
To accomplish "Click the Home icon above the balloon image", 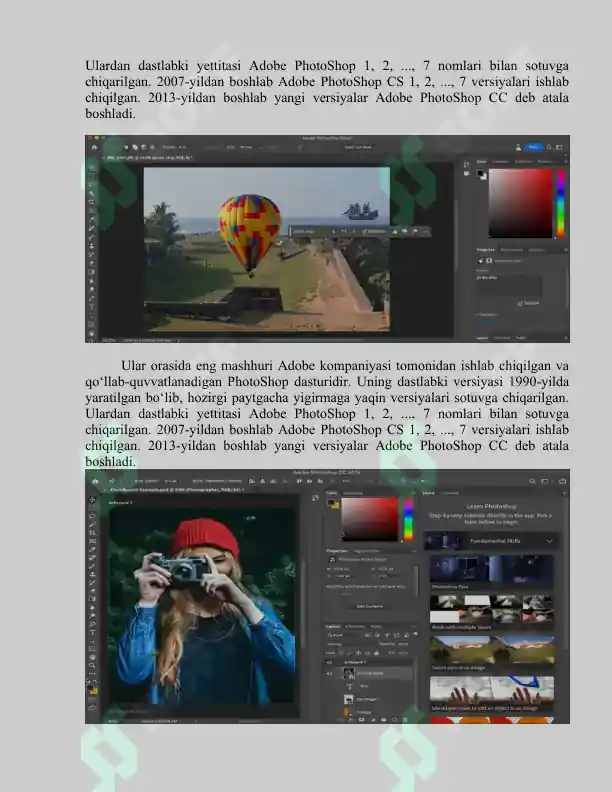I will click(94, 147).
